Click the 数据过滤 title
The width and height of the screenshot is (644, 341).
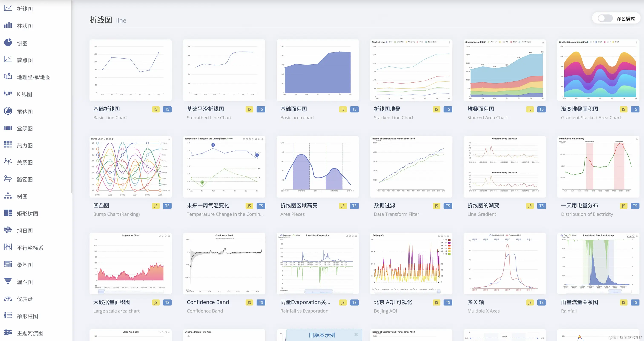coord(384,206)
